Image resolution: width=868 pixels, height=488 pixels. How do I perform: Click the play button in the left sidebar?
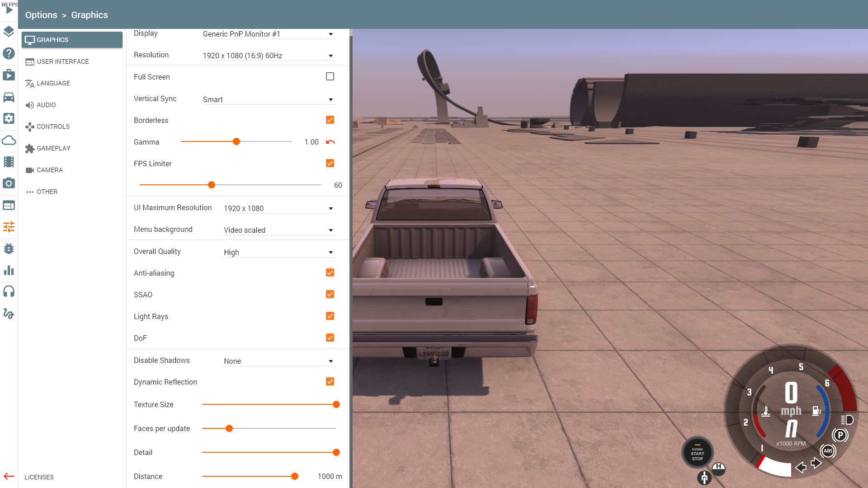click(9, 10)
